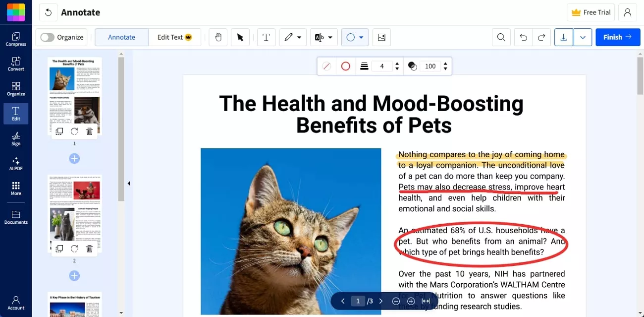Screen dimensions: 644x317
Task: Rotate page 2 thumbnail
Action: pyautogui.click(x=74, y=249)
